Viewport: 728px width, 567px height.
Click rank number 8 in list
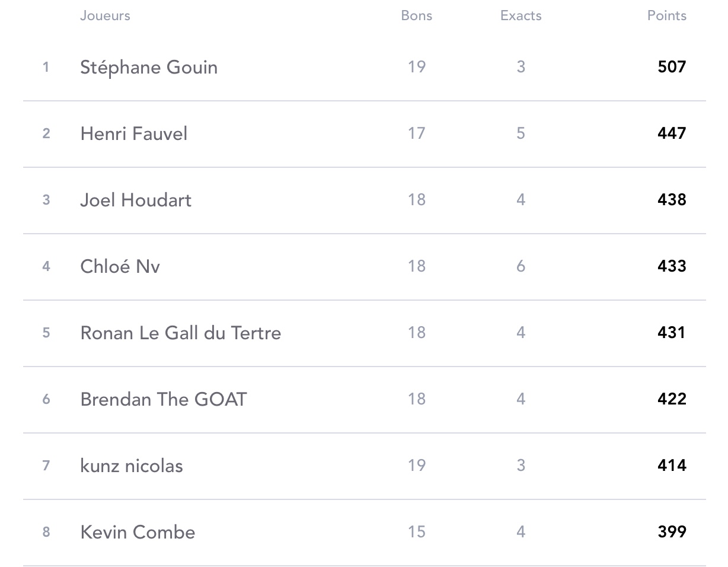[x=46, y=532]
